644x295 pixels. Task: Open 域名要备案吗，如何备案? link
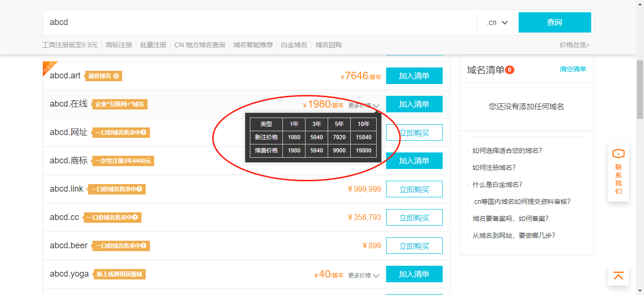tap(511, 219)
